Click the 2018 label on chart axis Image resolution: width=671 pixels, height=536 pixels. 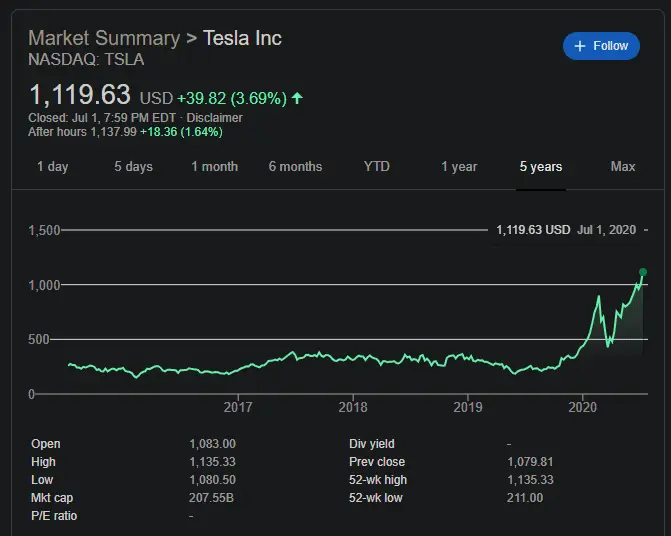click(x=353, y=407)
